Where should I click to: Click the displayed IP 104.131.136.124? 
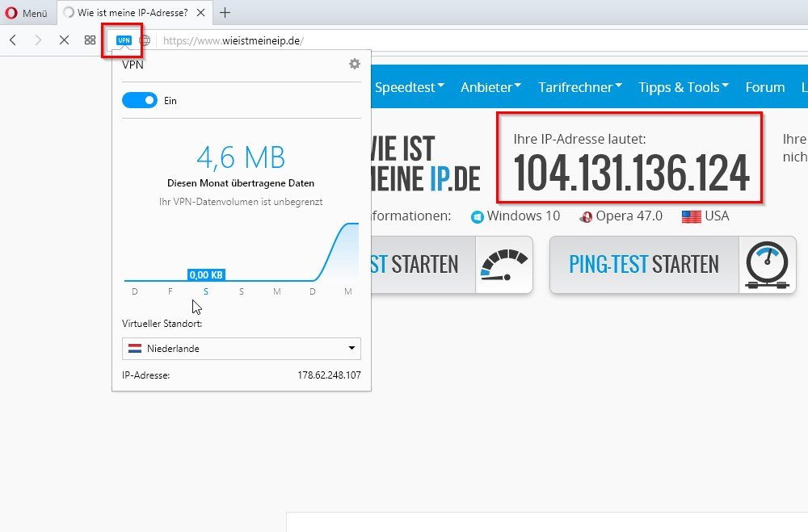click(631, 173)
